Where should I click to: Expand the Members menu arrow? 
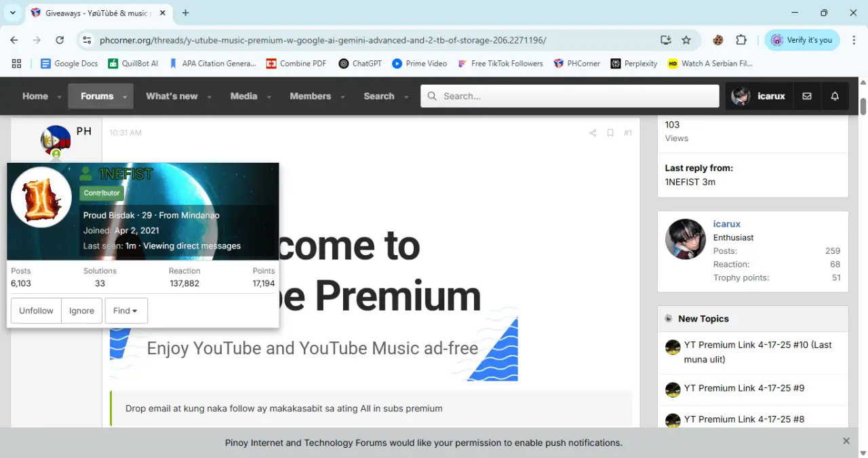point(342,97)
